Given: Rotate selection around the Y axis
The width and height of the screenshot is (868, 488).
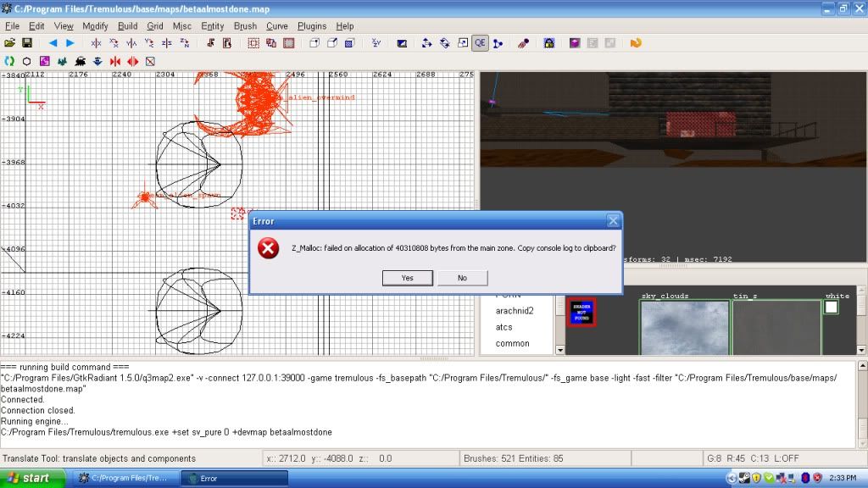Looking at the screenshot, I should coord(149,43).
